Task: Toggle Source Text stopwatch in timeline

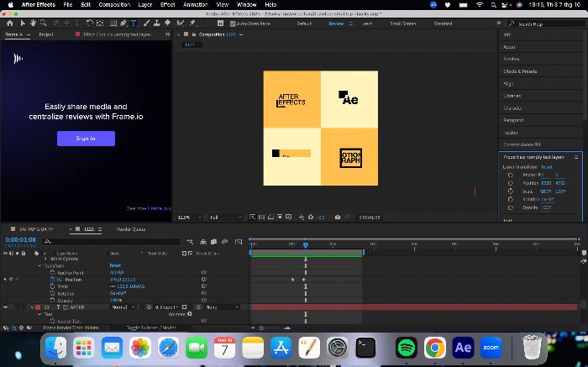Action: click(52, 321)
